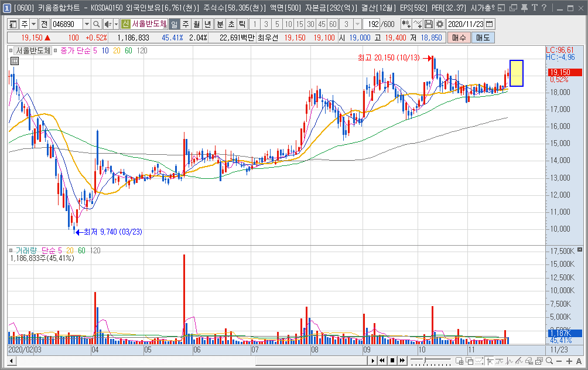Select the 년 yearly chart period

click(207, 25)
